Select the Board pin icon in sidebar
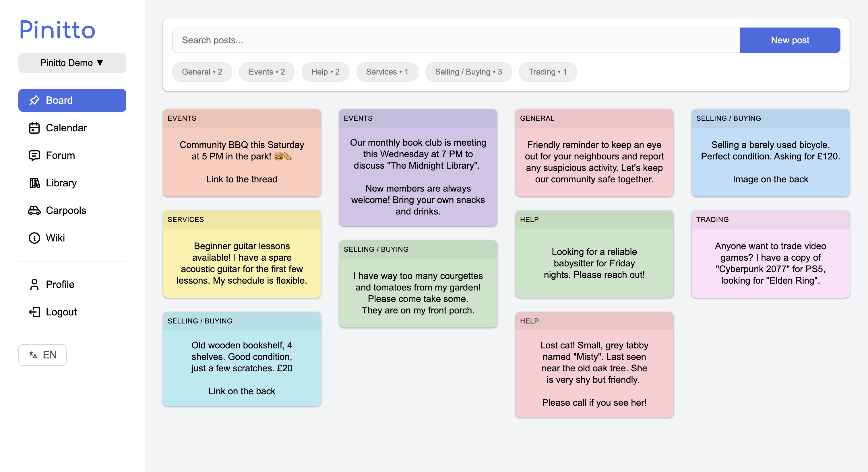The width and height of the screenshot is (868, 472). pos(34,100)
